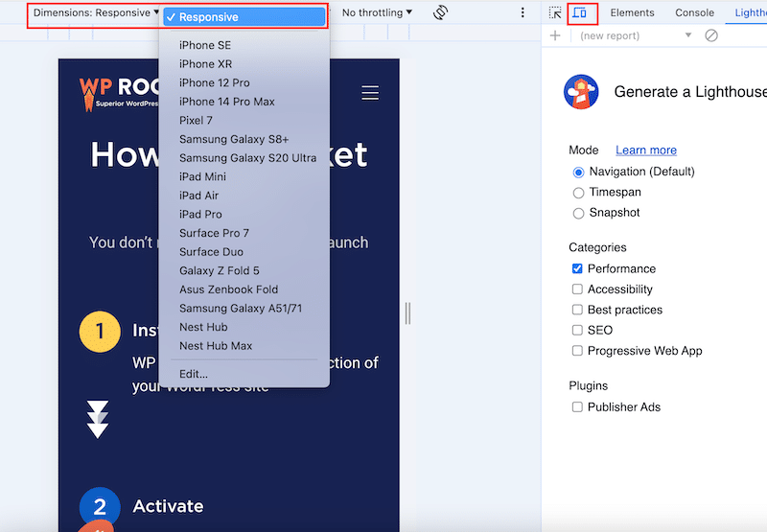Image resolution: width=767 pixels, height=532 pixels.
Task: Select Asus Zenbook Fold device
Action: coord(228,289)
